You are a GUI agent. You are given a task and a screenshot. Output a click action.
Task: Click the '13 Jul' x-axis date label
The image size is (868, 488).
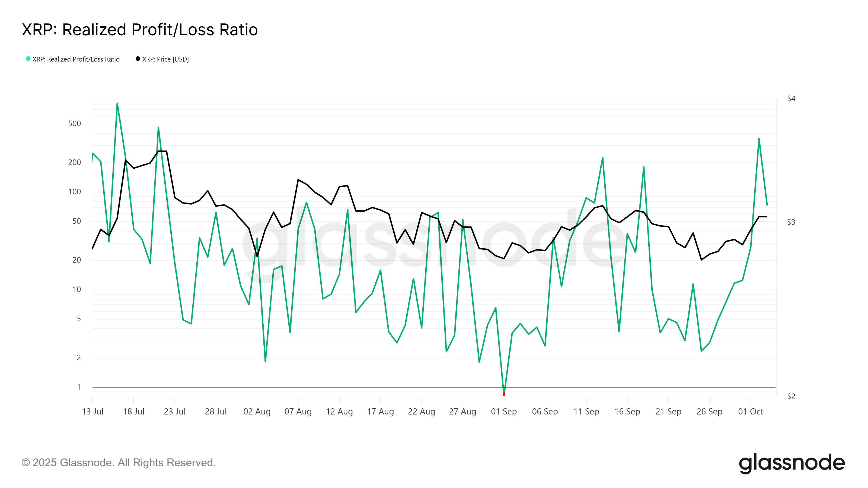pyautogui.click(x=93, y=412)
